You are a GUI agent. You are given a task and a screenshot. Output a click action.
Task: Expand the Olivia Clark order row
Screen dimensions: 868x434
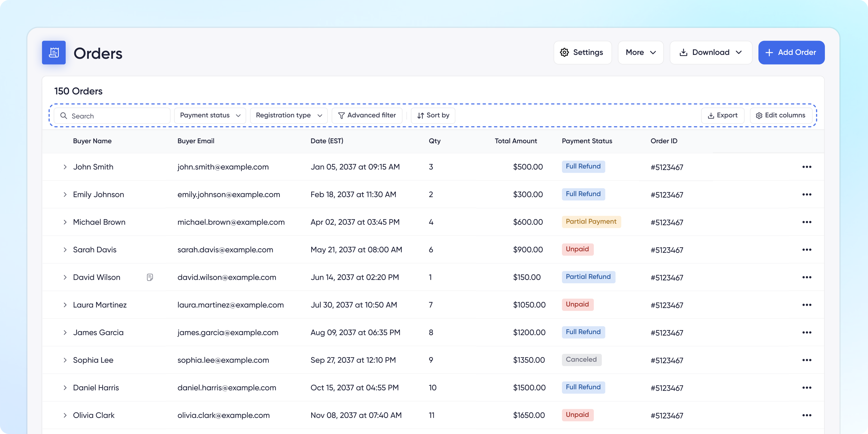tap(65, 416)
